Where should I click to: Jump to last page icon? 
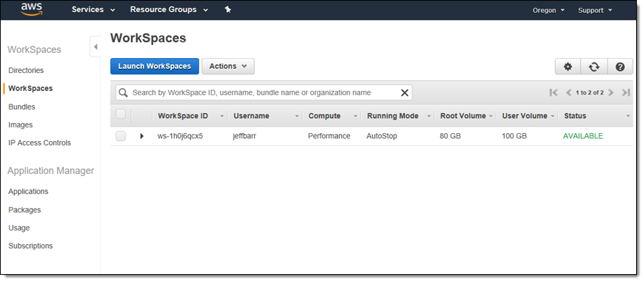click(626, 92)
